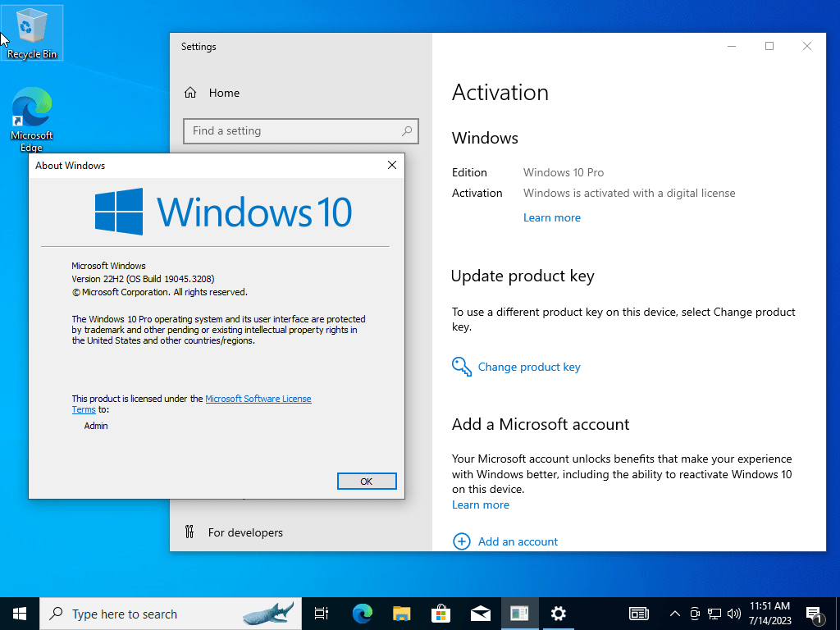Click the 'Microsoft Windows' line in About dialog

tap(109, 266)
